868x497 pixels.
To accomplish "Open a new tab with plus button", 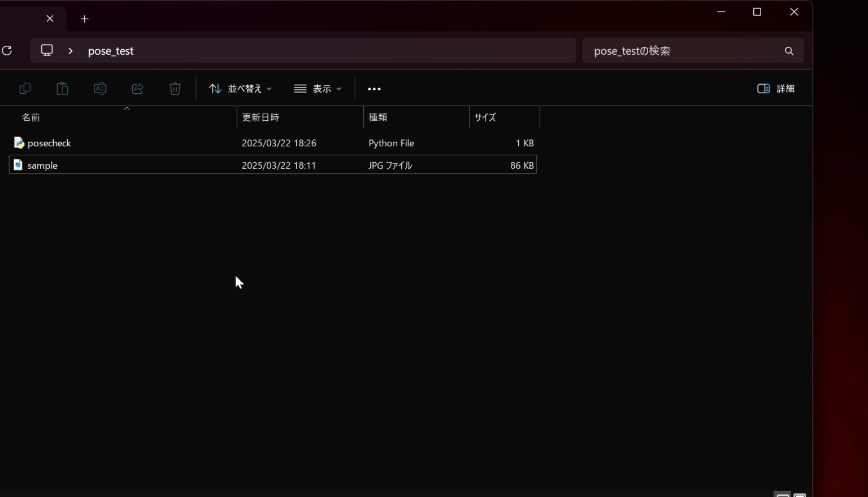I will point(85,19).
